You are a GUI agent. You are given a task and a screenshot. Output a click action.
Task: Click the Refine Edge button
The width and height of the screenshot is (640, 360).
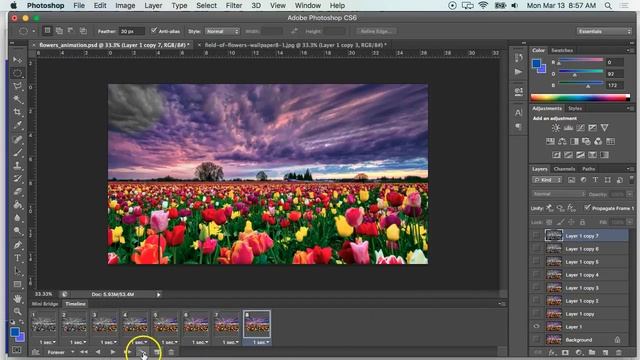coord(375,31)
